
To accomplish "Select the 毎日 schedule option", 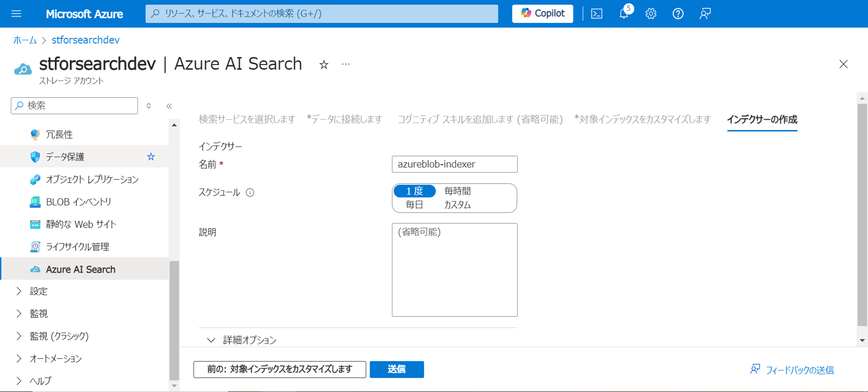I will pos(414,205).
